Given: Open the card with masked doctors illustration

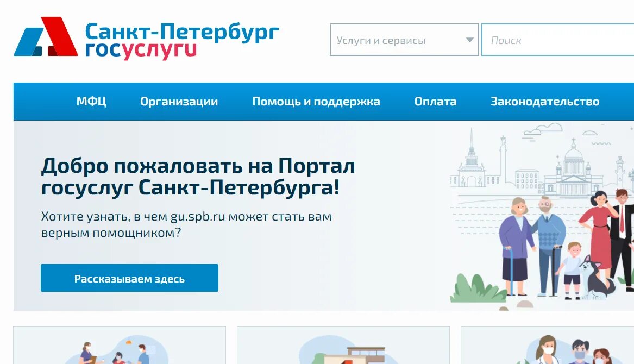Looking at the screenshot, I should [x=548, y=345].
